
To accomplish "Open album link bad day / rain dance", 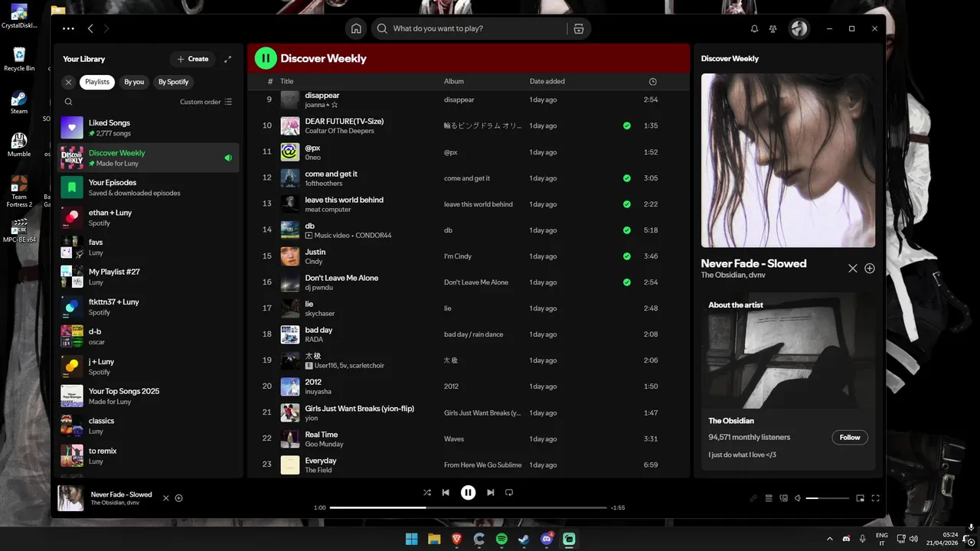I will click(x=473, y=334).
